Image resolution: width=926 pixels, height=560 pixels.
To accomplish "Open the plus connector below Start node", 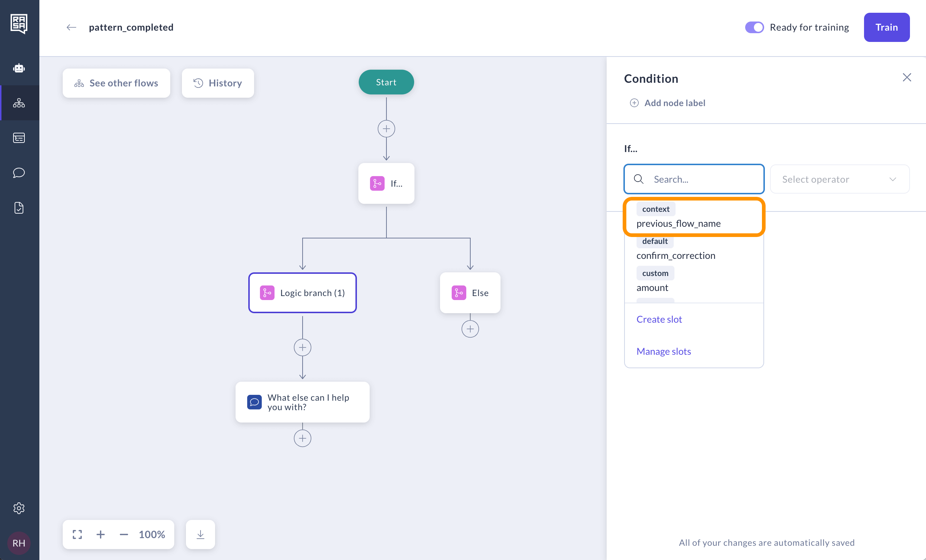I will click(x=386, y=129).
